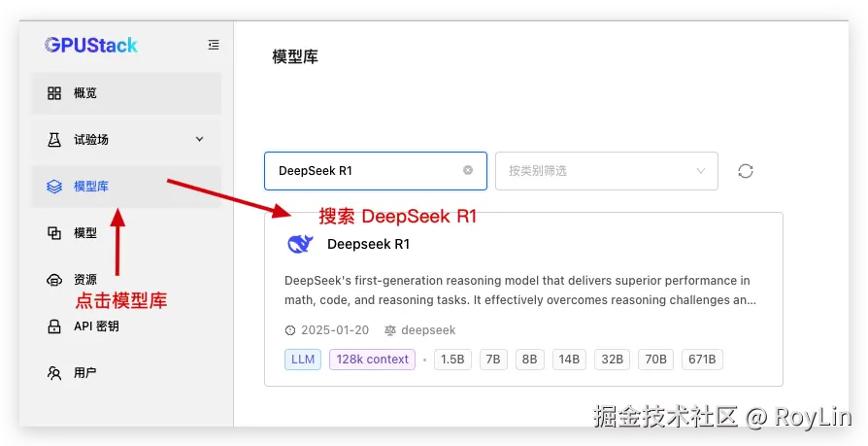Click the 试验场 flask icon
Image resolution: width=868 pixels, height=446 pixels.
(54, 140)
